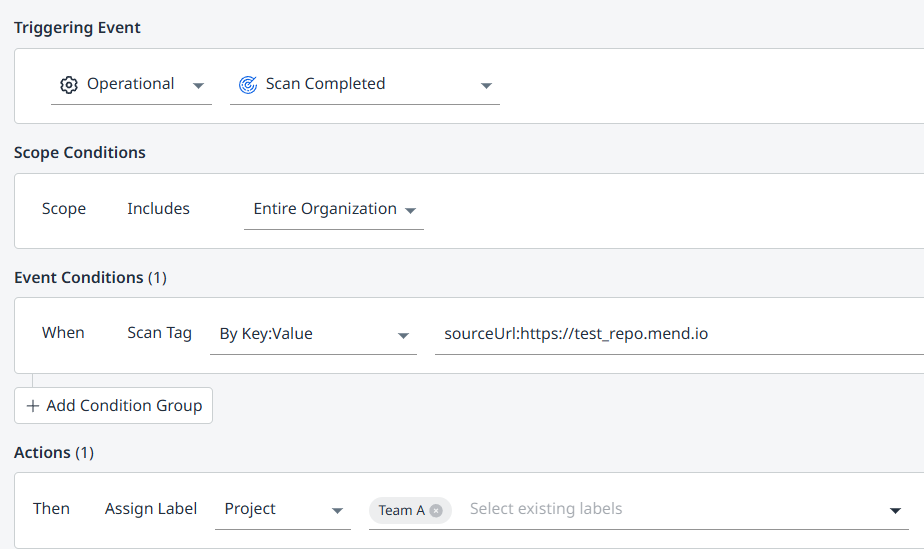Click the gear icon beside Operational
Viewport: 924px width, 549px height.
(69, 85)
